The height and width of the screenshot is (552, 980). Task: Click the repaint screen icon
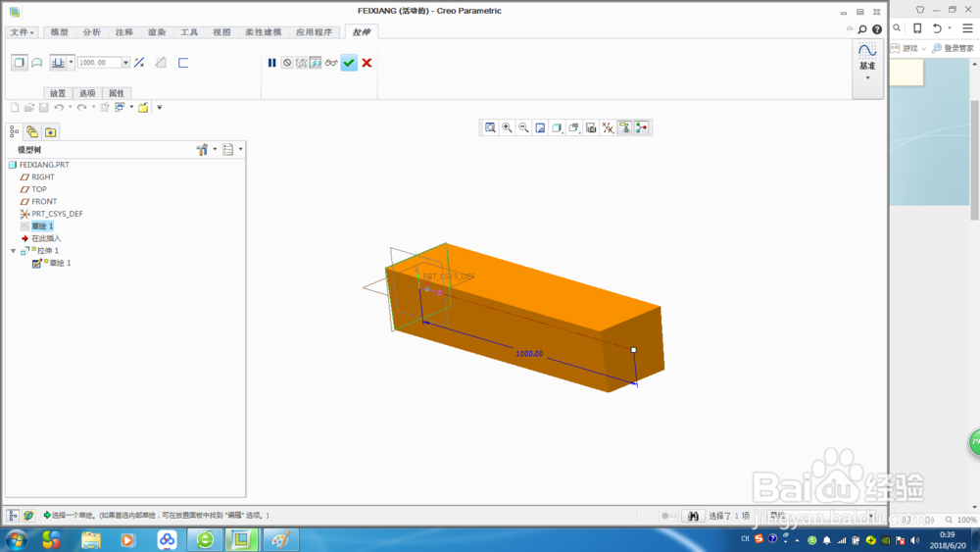tap(541, 127)
